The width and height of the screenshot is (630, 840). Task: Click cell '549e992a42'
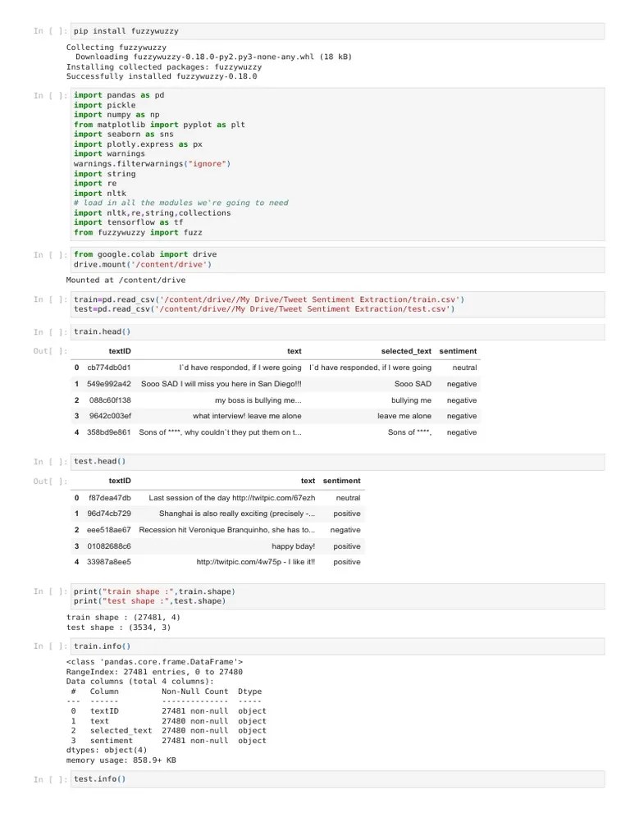click(x=109, y=384)
